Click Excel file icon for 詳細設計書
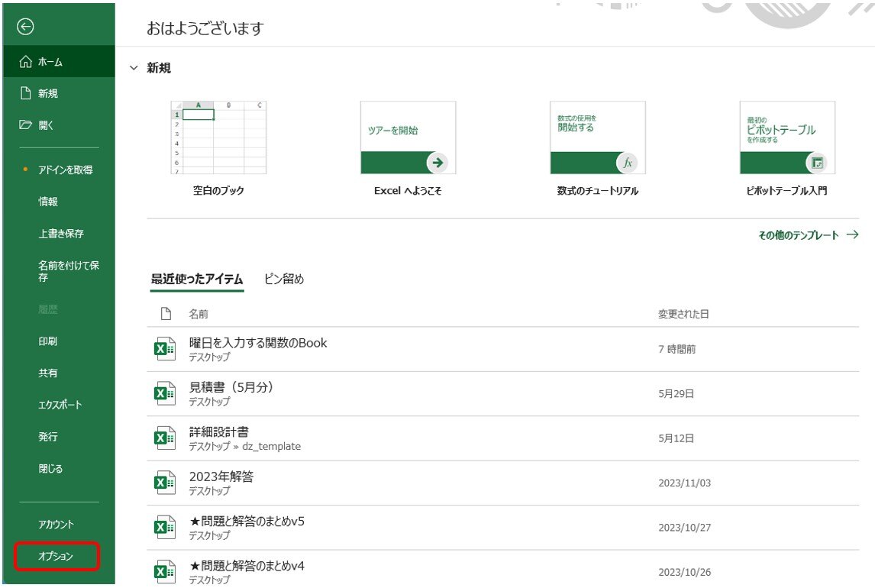The image size is (875, 588). coord(165,438)
